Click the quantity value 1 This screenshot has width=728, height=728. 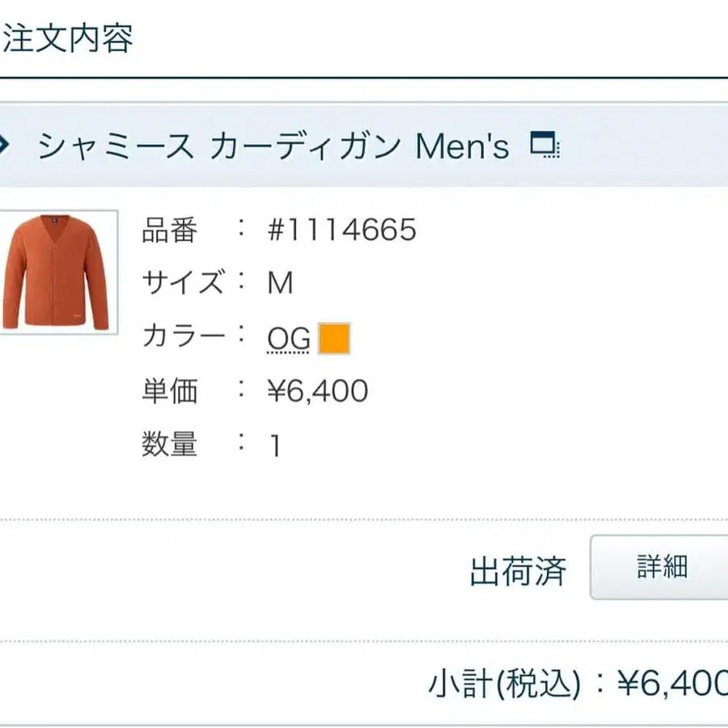tap(275, 446)
